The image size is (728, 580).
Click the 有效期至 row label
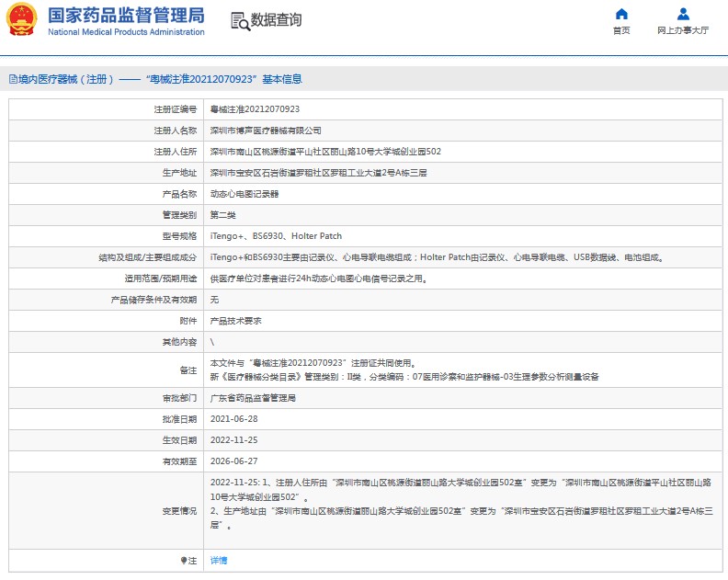179,461
